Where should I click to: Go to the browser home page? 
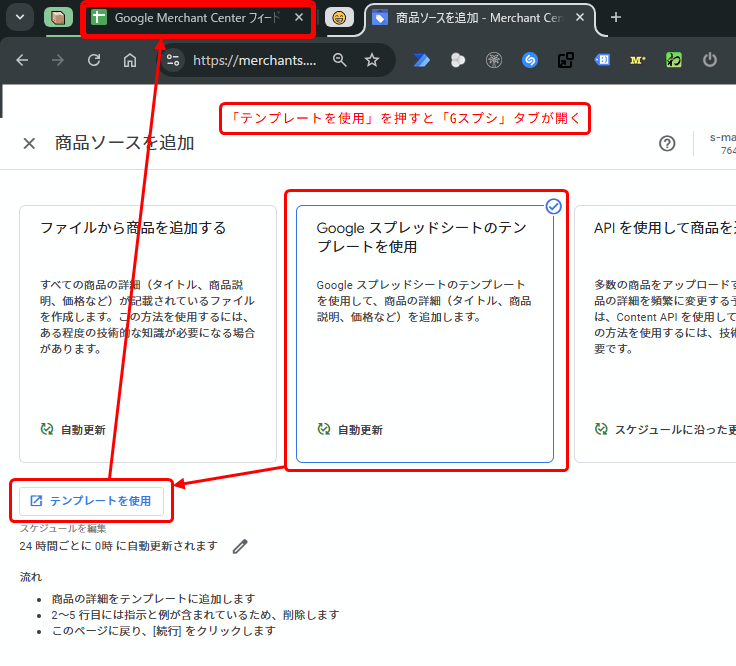[130, 60]
